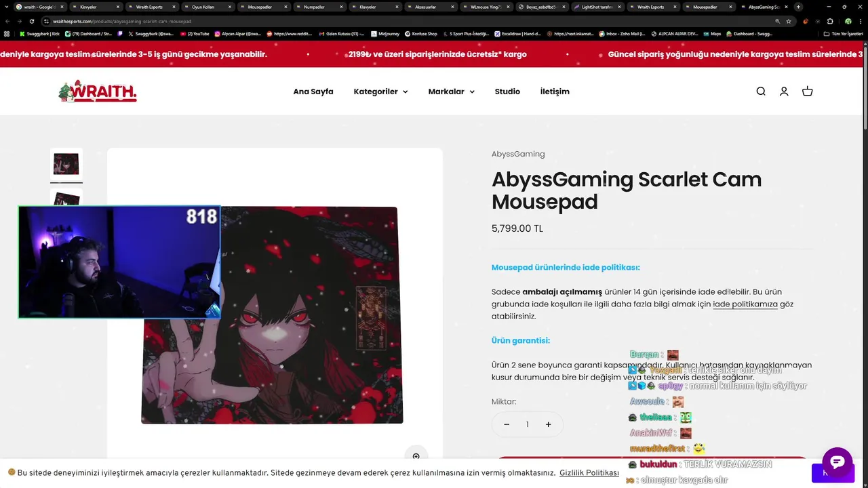Go back with the browser back arrow

(x=7, y=21)
